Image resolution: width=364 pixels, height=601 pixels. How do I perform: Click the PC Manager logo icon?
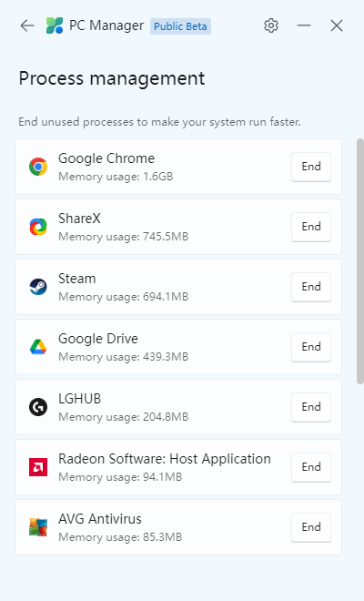pyautogui.click(x=55, y=25)
